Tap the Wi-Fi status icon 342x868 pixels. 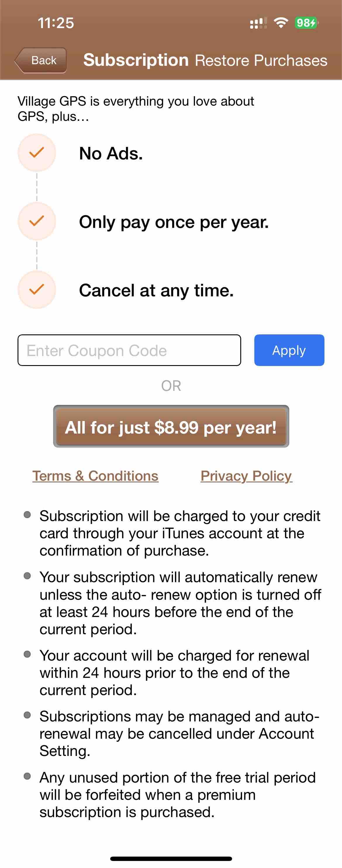pos(281,23)
